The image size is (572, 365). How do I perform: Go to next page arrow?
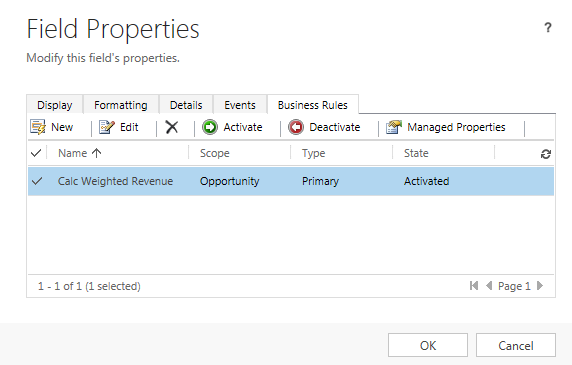(x=540, y=286)
